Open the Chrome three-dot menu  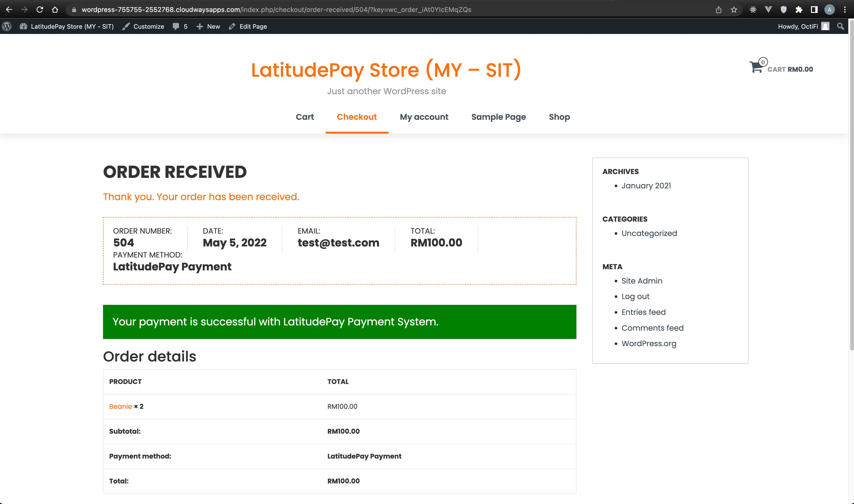tap(845, 10)
